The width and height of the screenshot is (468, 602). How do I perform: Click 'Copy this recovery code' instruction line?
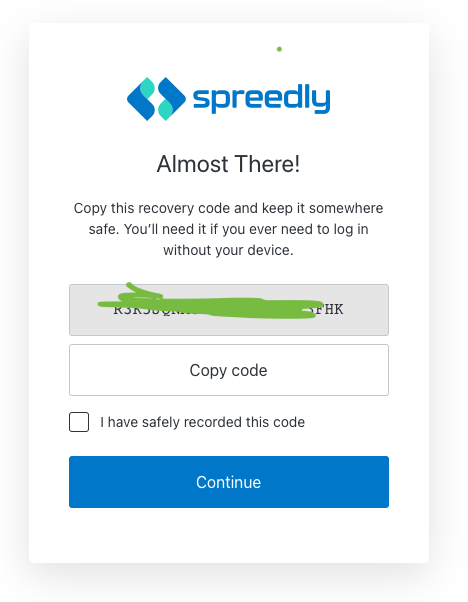tap(228, 208)
